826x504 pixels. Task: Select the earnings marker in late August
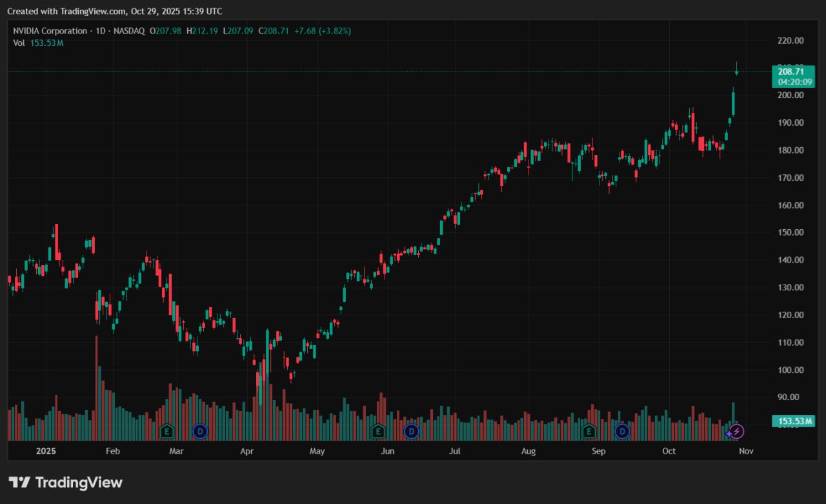pos(589,430)
